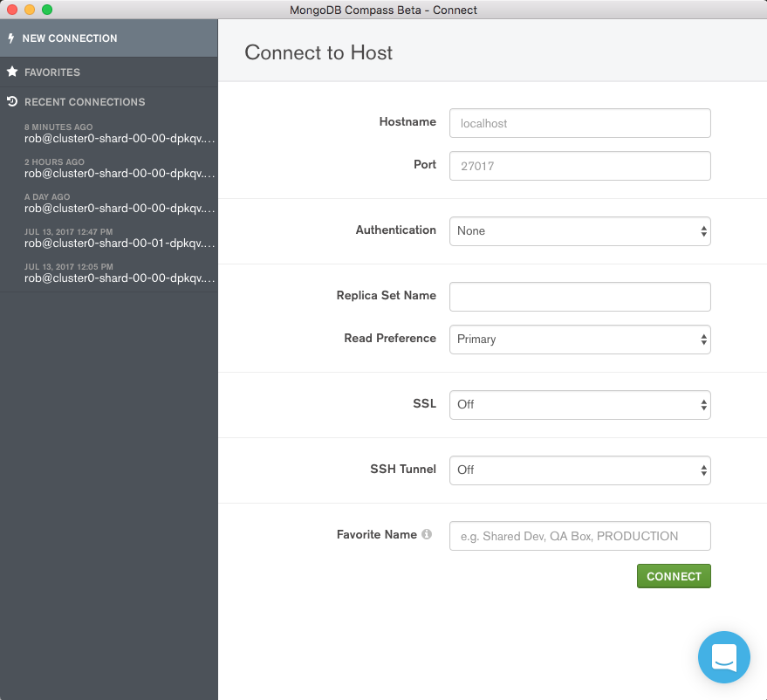The image size is (767, 700).
Task: Click the Hostname input field
Action: (579, 123)
